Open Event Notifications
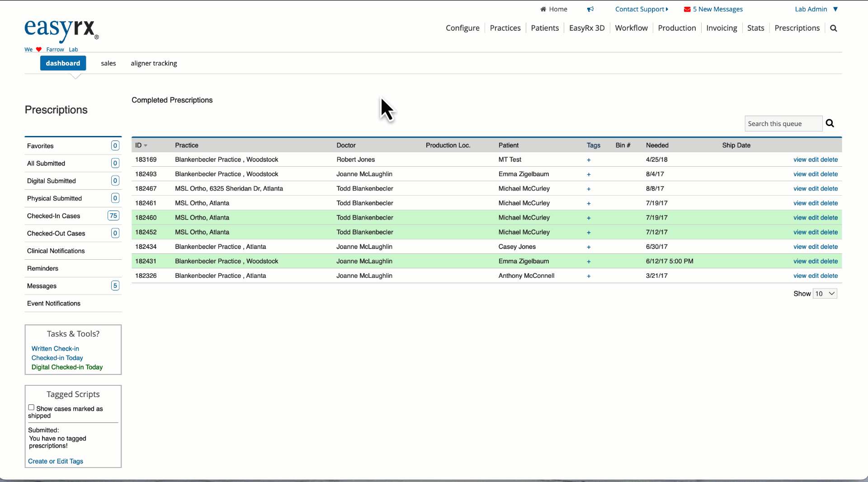Viewport: 868px width, 482px height. 73,303
